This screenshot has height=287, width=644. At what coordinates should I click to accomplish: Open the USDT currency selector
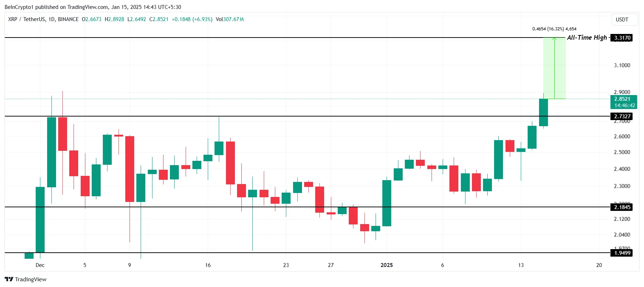[x=622, y=20]
